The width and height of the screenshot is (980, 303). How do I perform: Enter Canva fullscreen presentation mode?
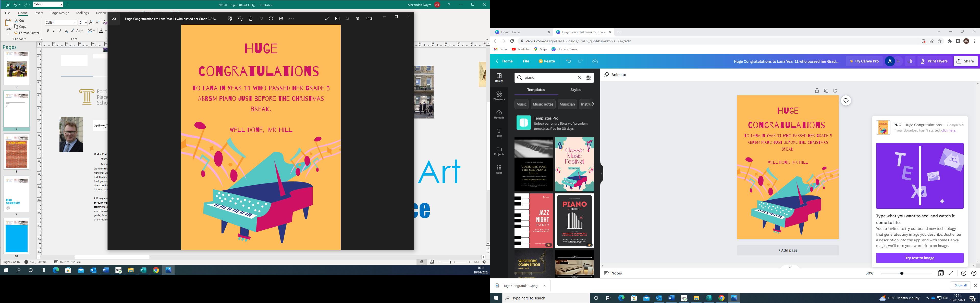click(951, 273)
